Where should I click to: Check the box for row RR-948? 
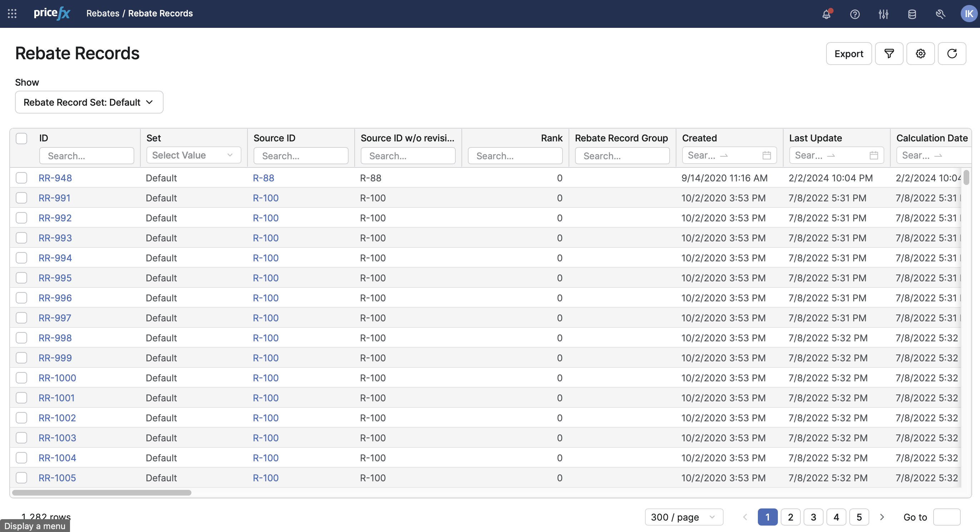pyautogui.click(x=21, y=178)
